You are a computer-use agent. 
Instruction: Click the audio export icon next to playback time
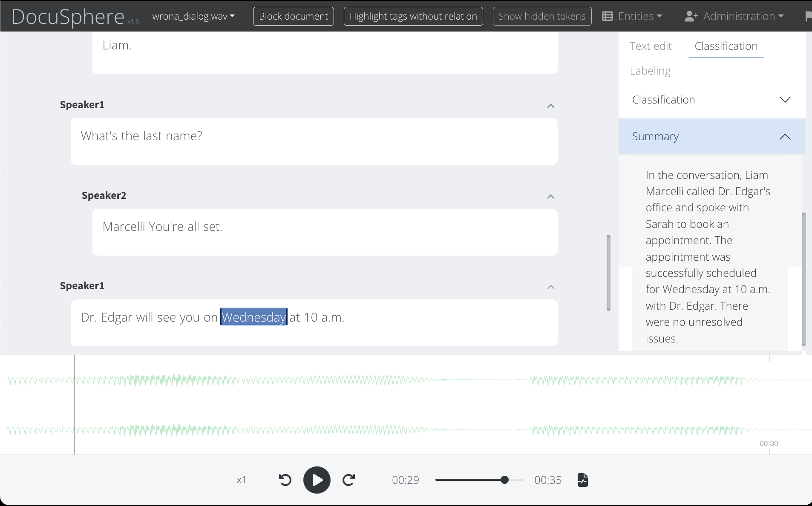[582, 480]
